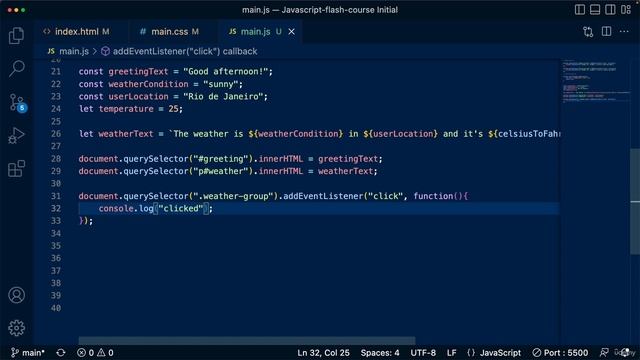Click the feedback icon in status bar
640x360 pixels.
(x=604, y=353)
